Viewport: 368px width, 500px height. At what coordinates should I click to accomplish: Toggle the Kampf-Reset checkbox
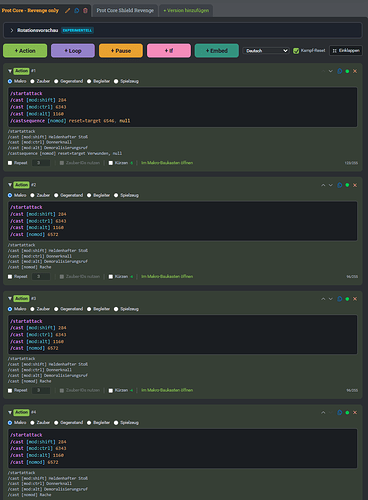click(x=296, y=51)
